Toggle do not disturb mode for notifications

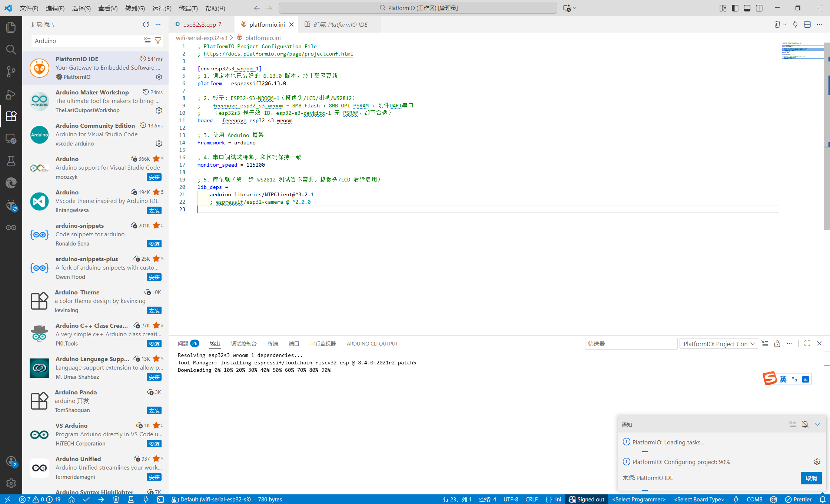[x=805, y=424]
